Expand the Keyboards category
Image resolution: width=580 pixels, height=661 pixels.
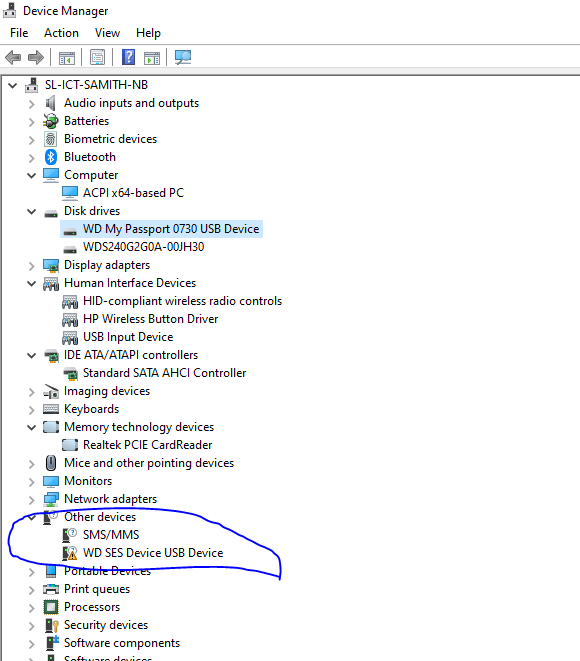pos(32,410)
